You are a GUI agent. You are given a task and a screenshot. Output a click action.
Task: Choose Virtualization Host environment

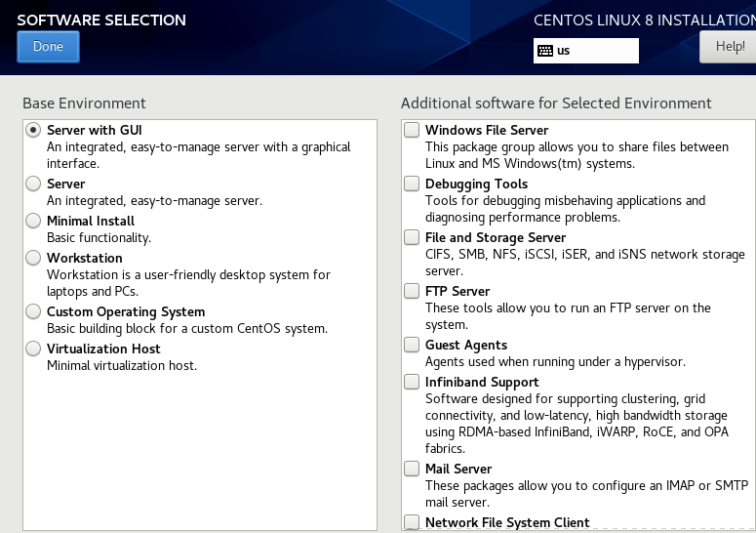34,348
